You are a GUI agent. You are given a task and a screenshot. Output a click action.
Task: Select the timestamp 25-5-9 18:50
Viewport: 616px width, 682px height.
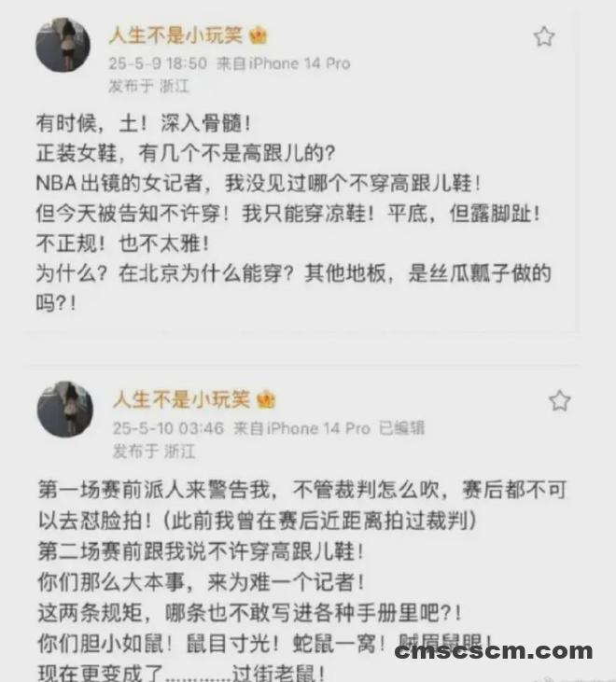(158, 63)
